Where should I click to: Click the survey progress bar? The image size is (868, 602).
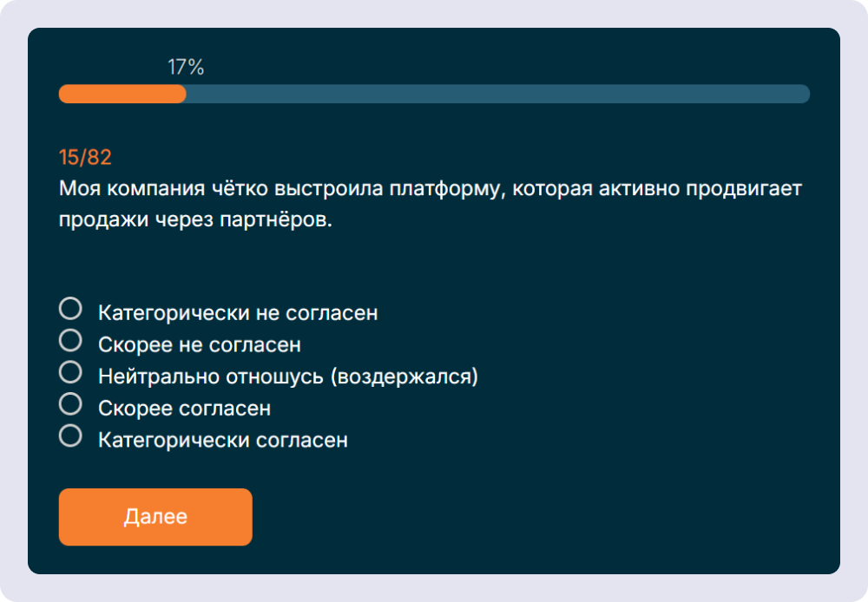(x=434, y=93)
